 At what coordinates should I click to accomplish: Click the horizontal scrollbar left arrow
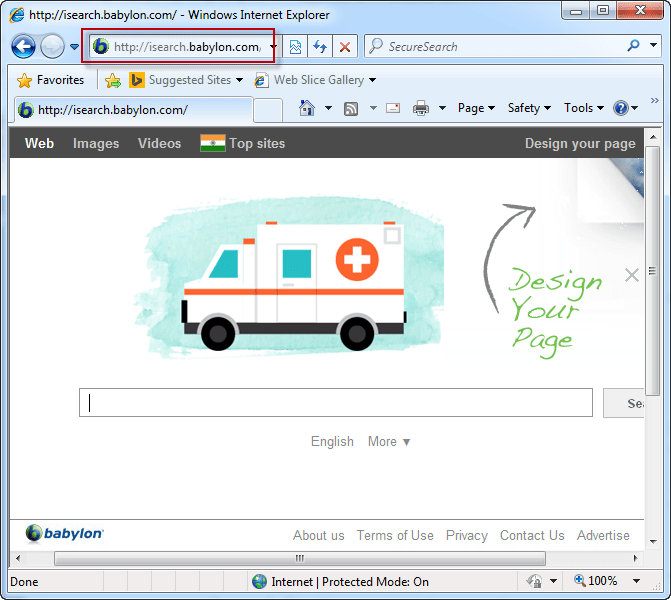coord(18,558)
